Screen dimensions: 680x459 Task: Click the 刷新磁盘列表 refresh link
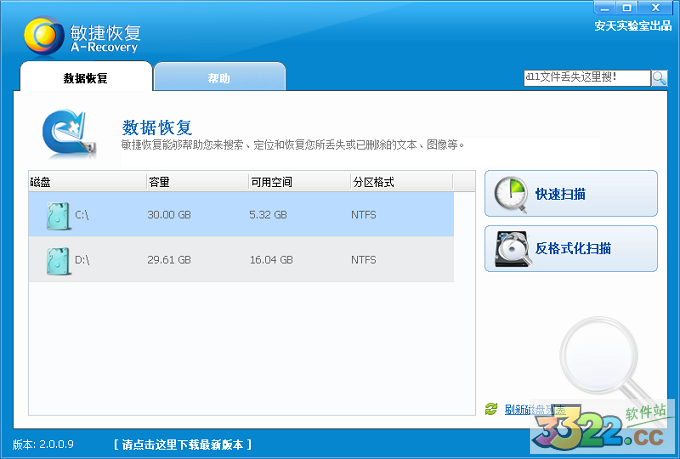pos(535,409)
